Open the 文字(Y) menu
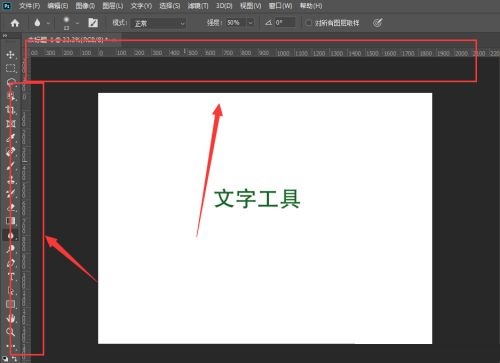Image resolution: width=500 pixels, height=363 pixels. coord(141,6)
